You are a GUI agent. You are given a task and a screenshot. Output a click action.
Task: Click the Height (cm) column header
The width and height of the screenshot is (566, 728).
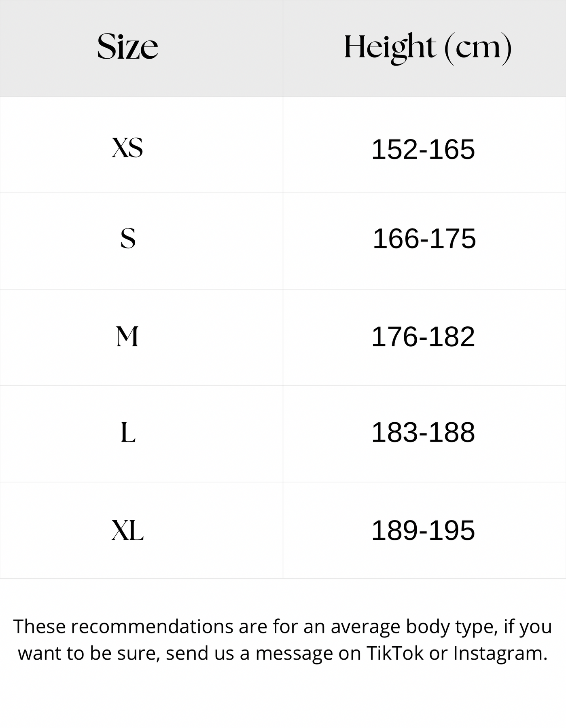click(427, 48)
